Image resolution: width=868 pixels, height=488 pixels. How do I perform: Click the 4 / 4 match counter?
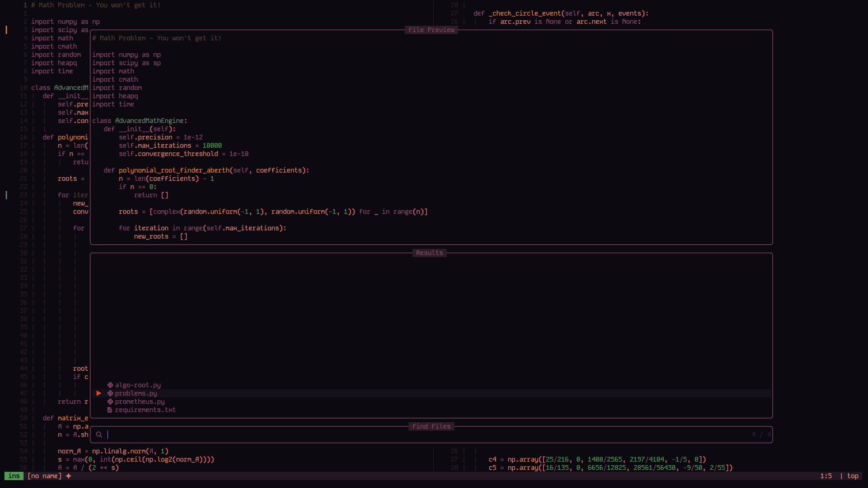761,434
